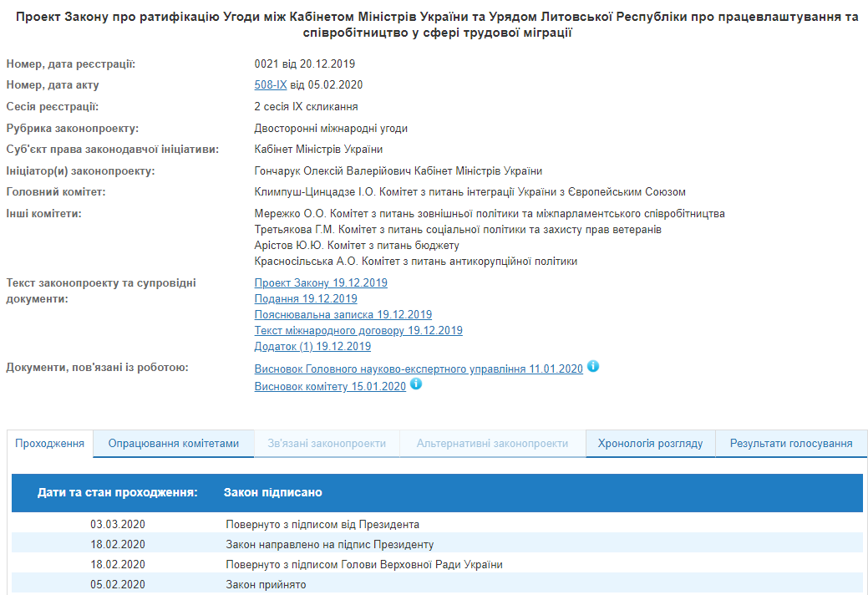Screen dimensions: 868x595
Task: Click the Повернуто з підписом від Президента row
Action: click(322, 525)
